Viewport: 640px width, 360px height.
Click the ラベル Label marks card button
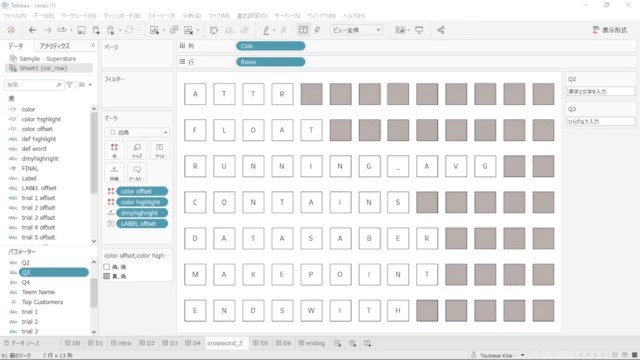(x=160, y=150)
